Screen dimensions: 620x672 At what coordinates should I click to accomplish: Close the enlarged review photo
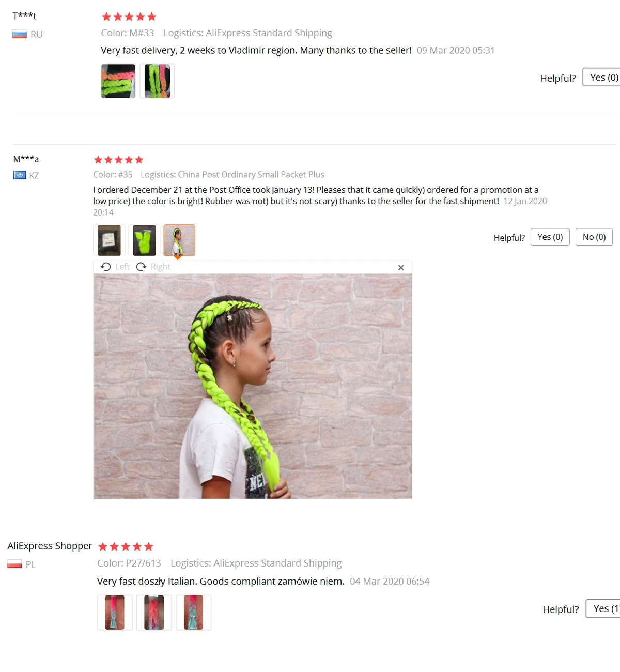401,267
